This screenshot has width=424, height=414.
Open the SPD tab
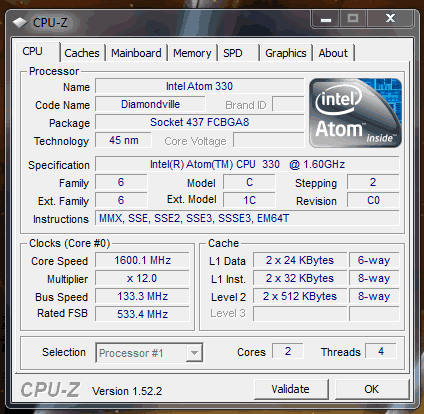[x=238, y=53]
